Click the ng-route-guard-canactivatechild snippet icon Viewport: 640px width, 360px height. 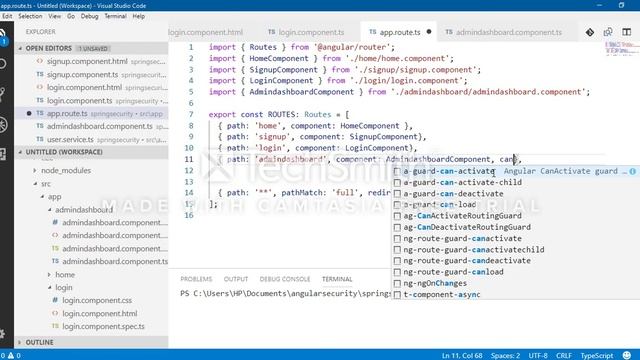point(397,250)
